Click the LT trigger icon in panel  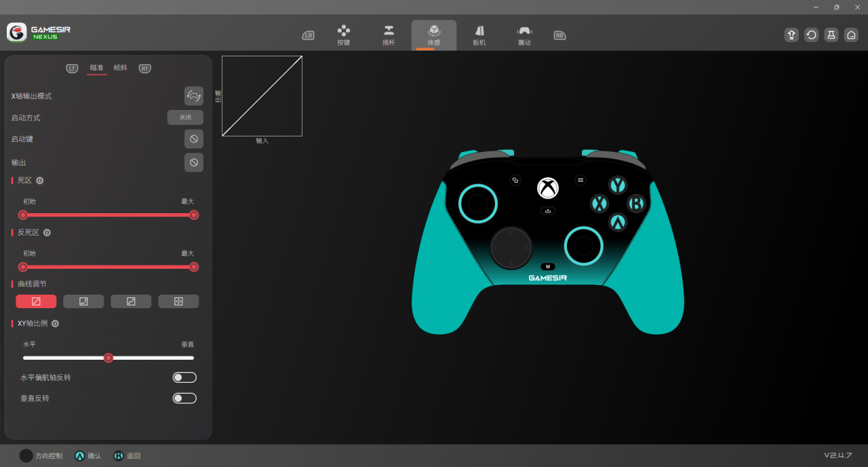72,69
